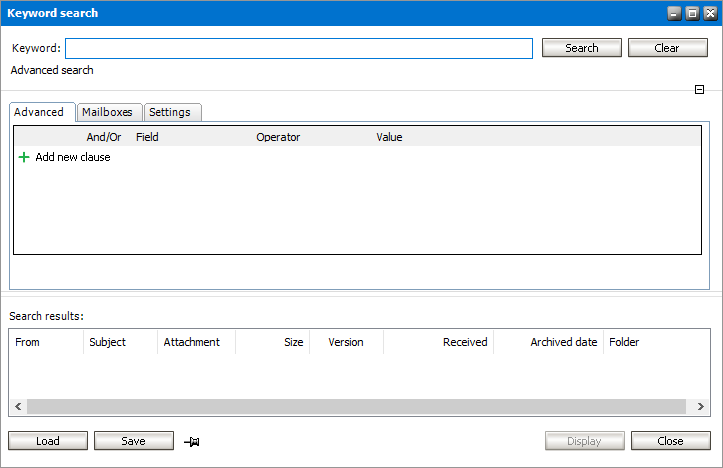This screenshot has width=723, height=468.
Task: Click the results scrollbar left arrow
Action: pos(18,406)
